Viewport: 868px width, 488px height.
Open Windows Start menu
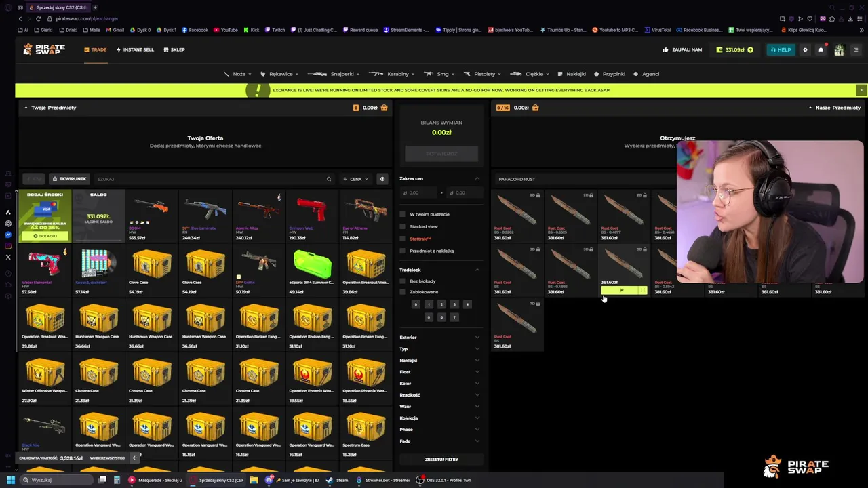(x=11, y=480)
